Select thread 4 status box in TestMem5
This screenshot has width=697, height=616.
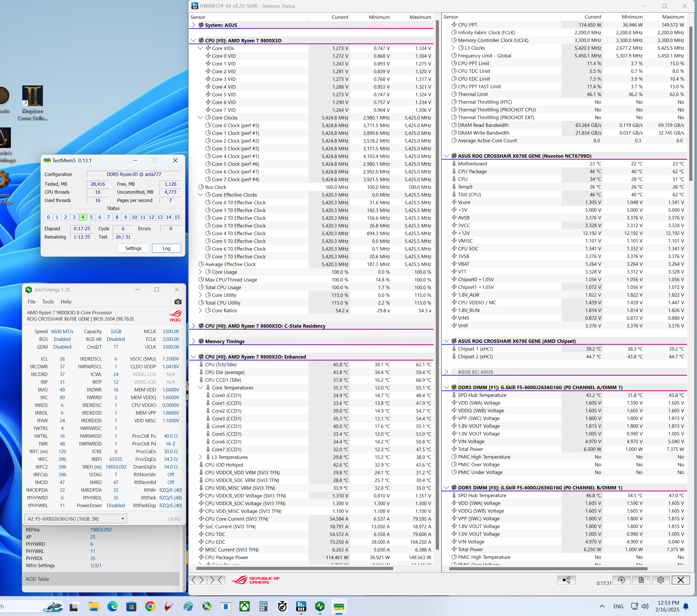click(x=83, y=217)
